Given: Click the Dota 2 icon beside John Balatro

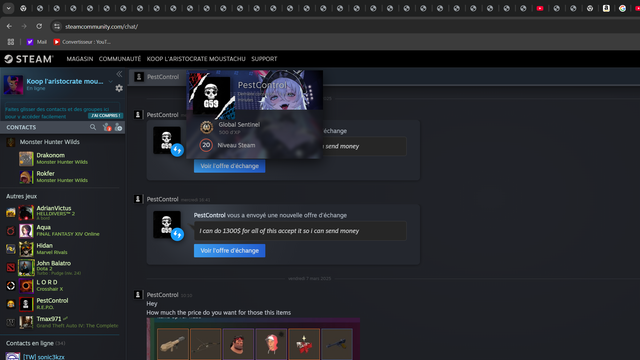Looking at the screenshot, I should 11,268.
